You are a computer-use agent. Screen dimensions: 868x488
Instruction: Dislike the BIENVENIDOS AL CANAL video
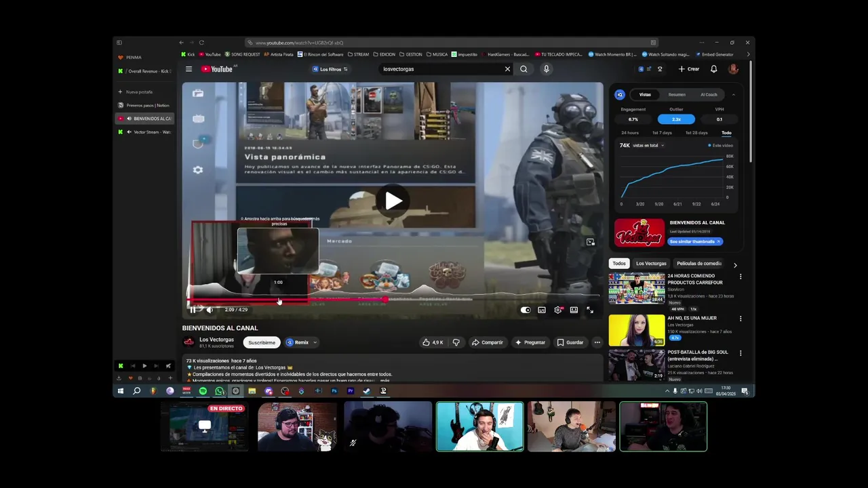point(456,342)
